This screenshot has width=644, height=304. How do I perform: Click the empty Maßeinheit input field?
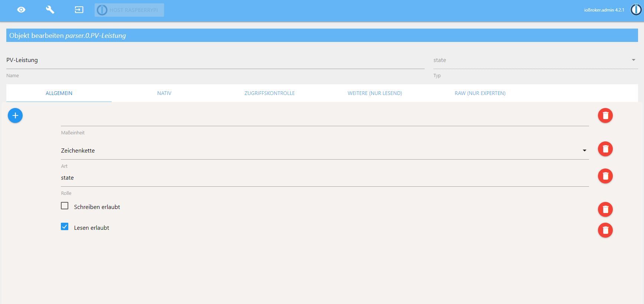pos(325,118)
